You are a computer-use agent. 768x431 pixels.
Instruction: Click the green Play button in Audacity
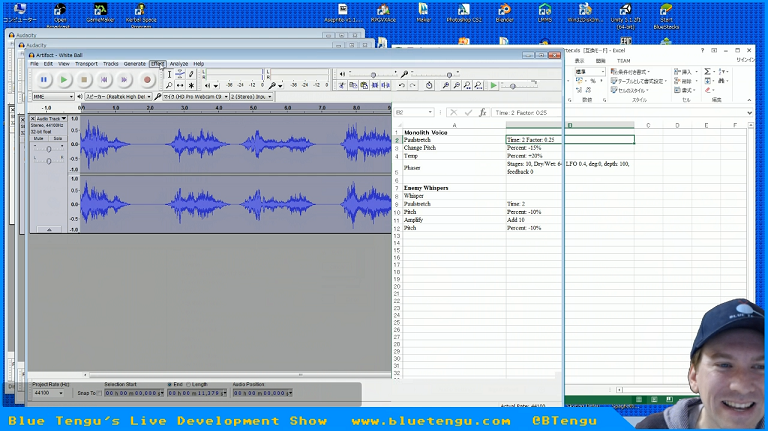point(64,79)
